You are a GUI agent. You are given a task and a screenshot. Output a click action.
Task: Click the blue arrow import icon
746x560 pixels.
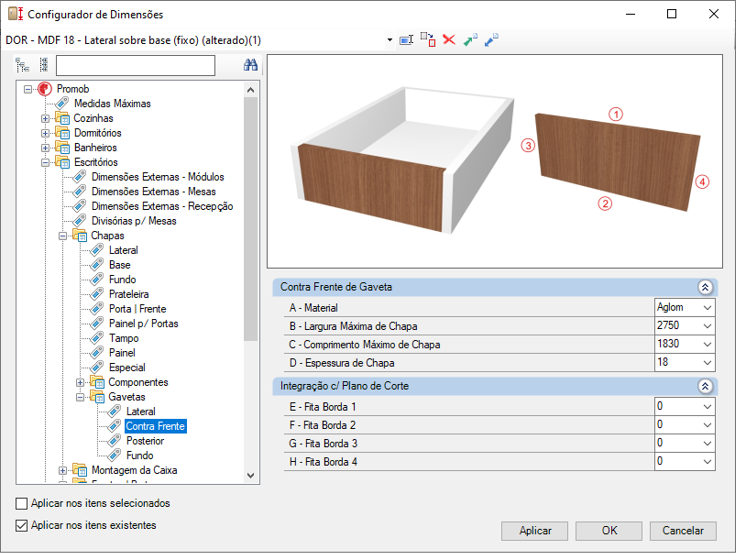tap(491, 40)
